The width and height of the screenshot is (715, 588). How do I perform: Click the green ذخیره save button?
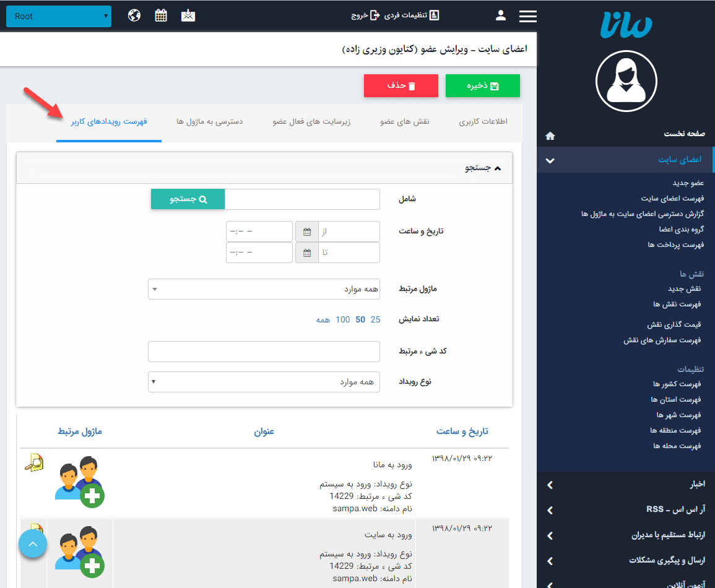point(483,86)
